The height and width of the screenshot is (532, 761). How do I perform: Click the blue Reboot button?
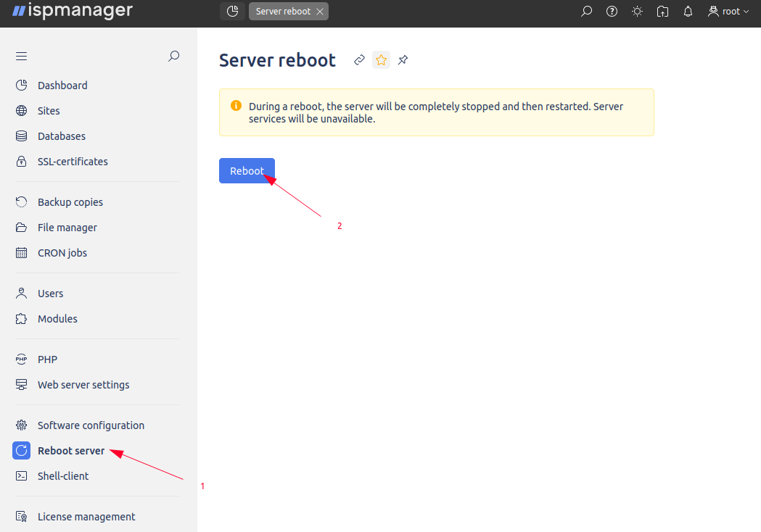tap(247, 171)
